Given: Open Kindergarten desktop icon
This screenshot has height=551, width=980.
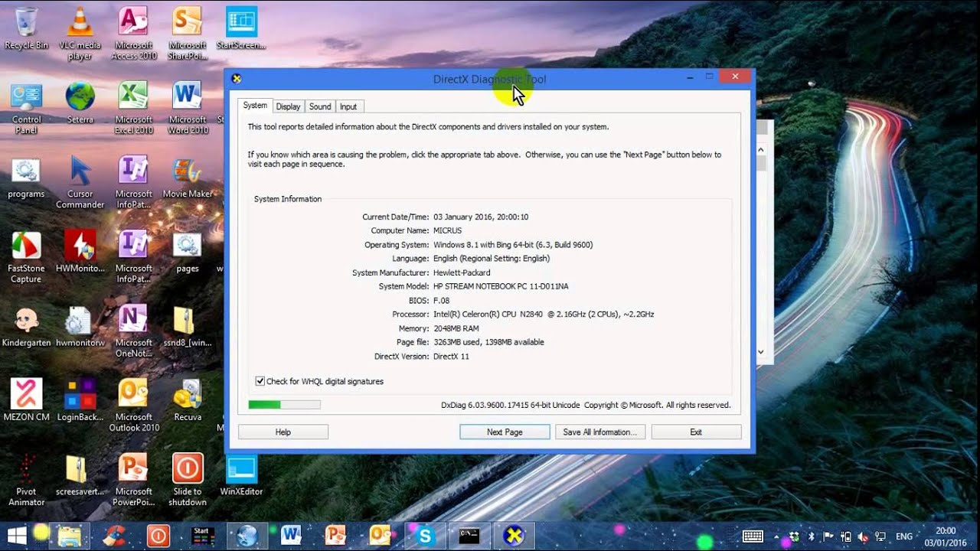Looking at the screenshot, I should pos(26,326).
